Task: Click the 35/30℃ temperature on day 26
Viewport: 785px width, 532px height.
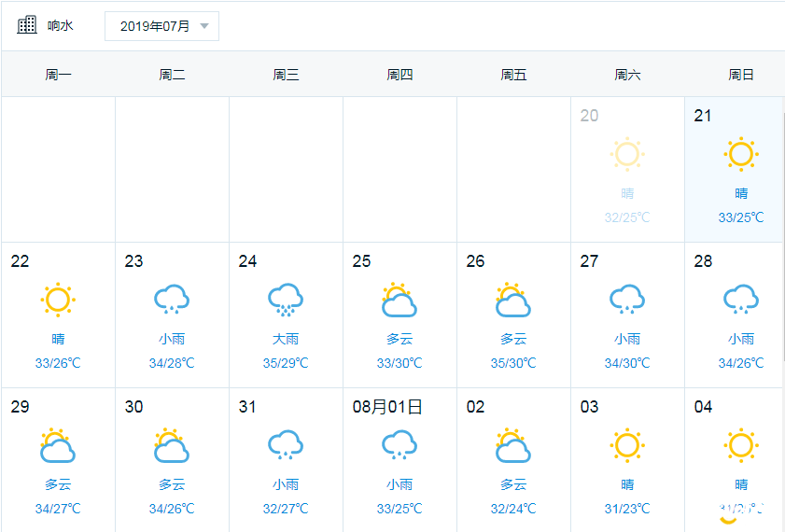Action: pos(513,363)
